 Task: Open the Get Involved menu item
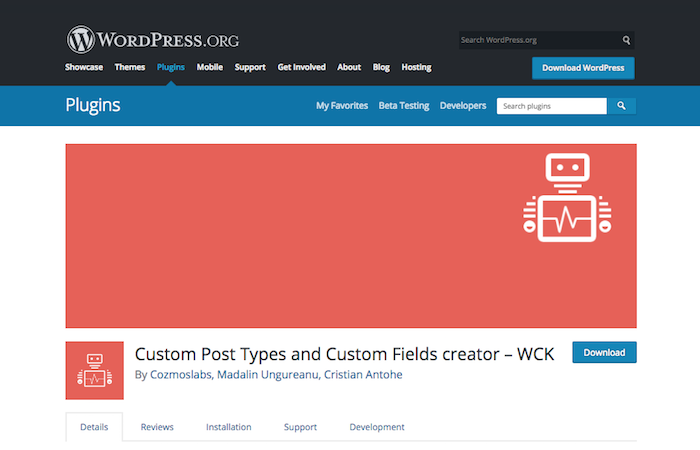(x=301, y=67)
